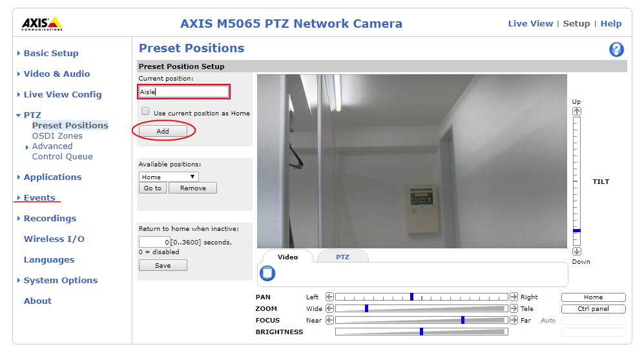The width and height of the screenshot is (644, 349).
Task: Click the Add preset button
Action: (x=163, y=131)
